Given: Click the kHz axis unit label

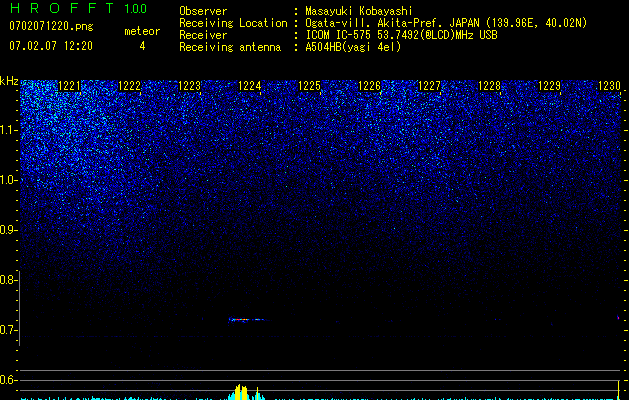Looking at the screenshot, I should 9,82.
